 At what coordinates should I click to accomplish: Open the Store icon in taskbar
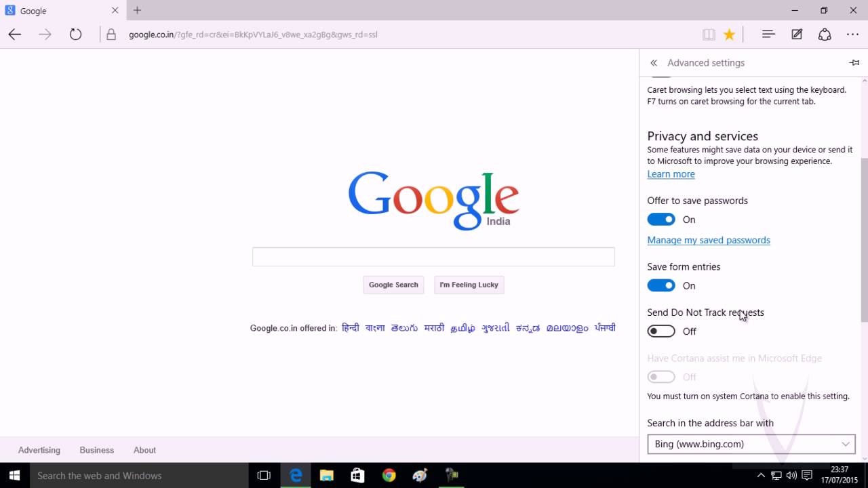358,476
